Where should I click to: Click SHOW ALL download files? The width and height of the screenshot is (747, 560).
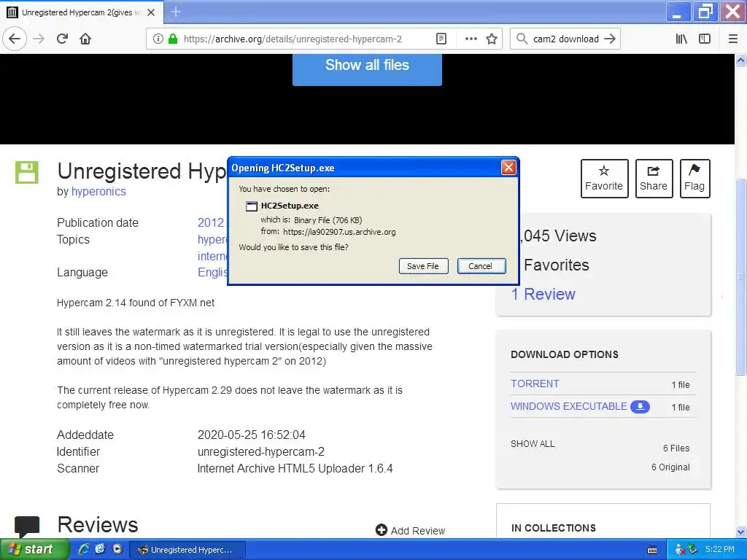pos(533,444)
